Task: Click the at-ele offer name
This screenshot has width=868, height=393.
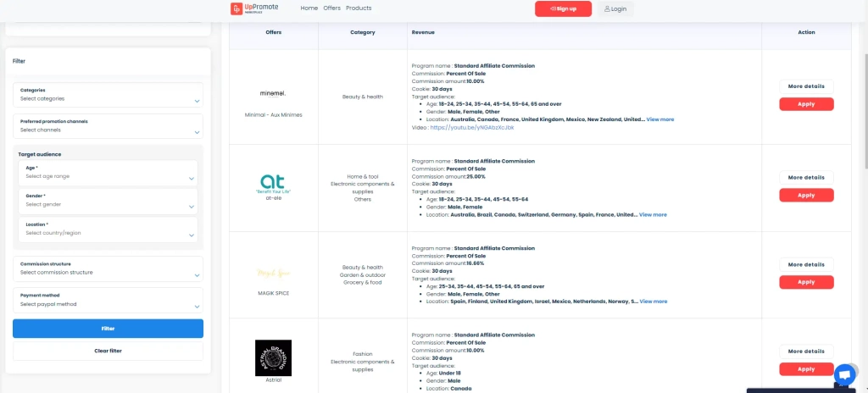Action: (x=274, y=197)
